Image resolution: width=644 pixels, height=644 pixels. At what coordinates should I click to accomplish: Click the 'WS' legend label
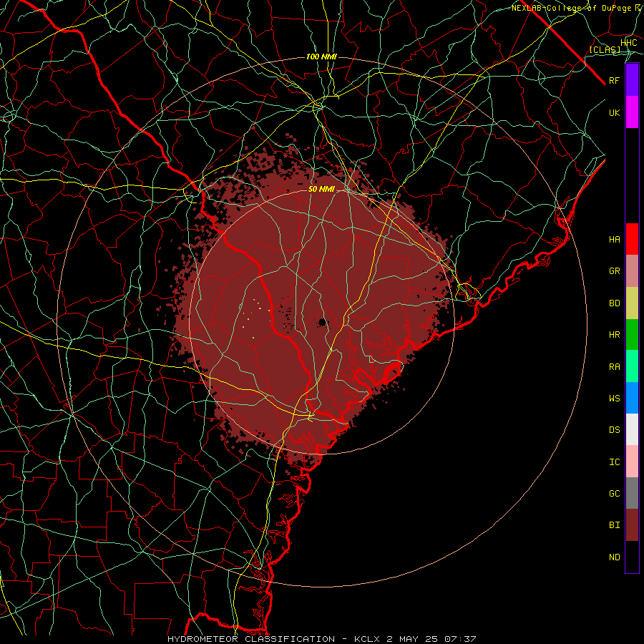coord(615,399)
